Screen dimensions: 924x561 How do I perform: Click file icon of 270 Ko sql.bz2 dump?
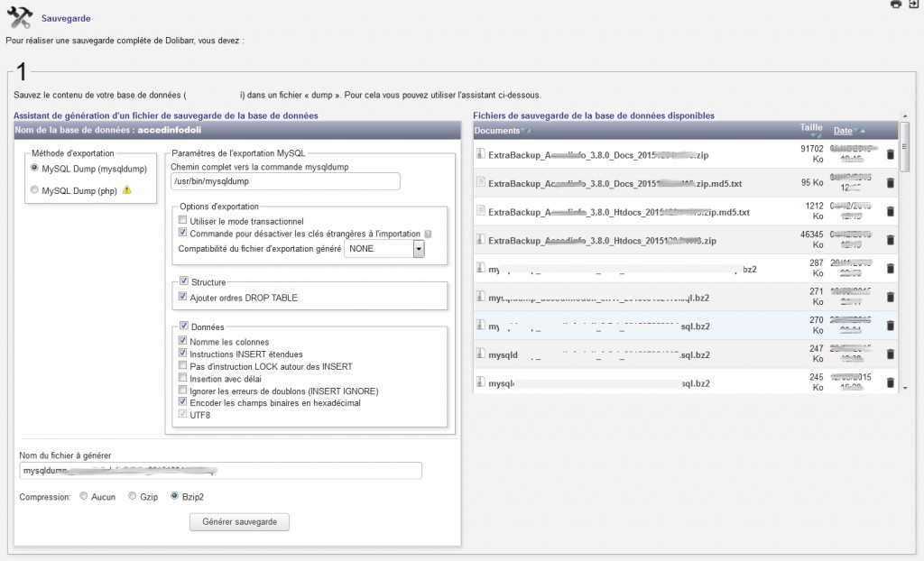click(480, 325)
